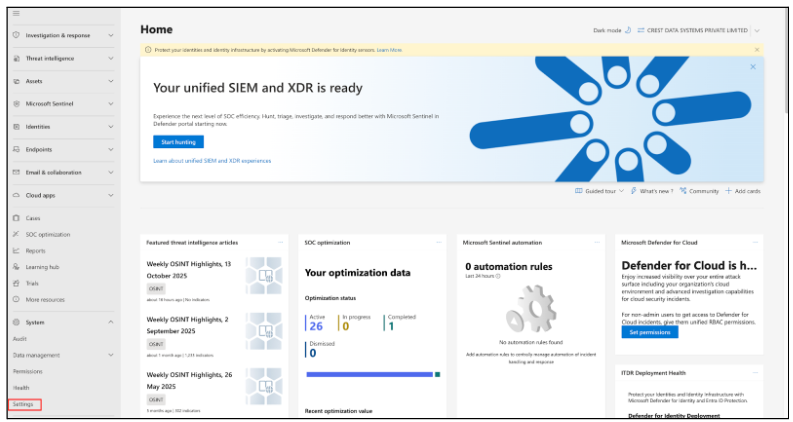This screenshot has height=422, width=793.
Task: Select Permissions under System
Action: pos(27,371)
